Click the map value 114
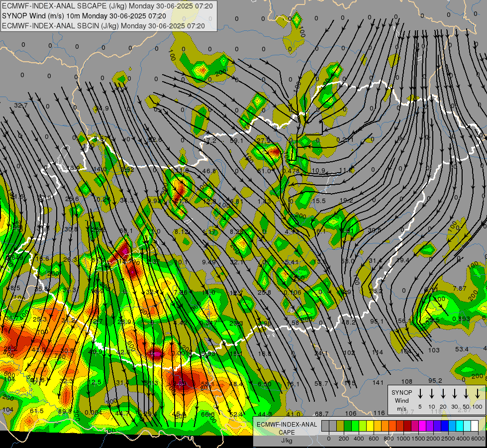 [378, 352]
